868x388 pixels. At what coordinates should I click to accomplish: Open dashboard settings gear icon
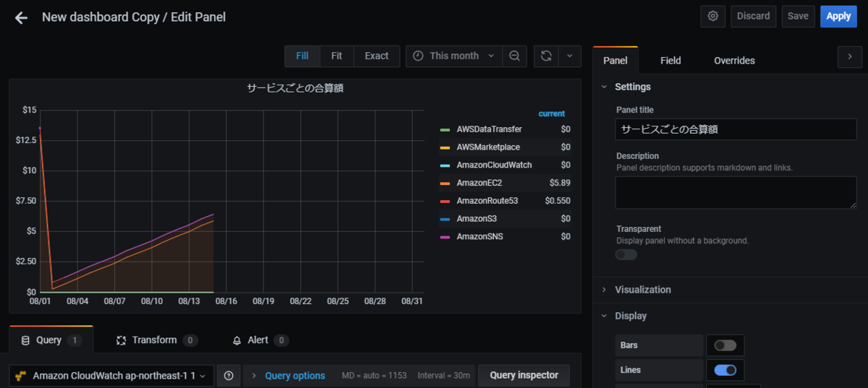click(713, 16)
